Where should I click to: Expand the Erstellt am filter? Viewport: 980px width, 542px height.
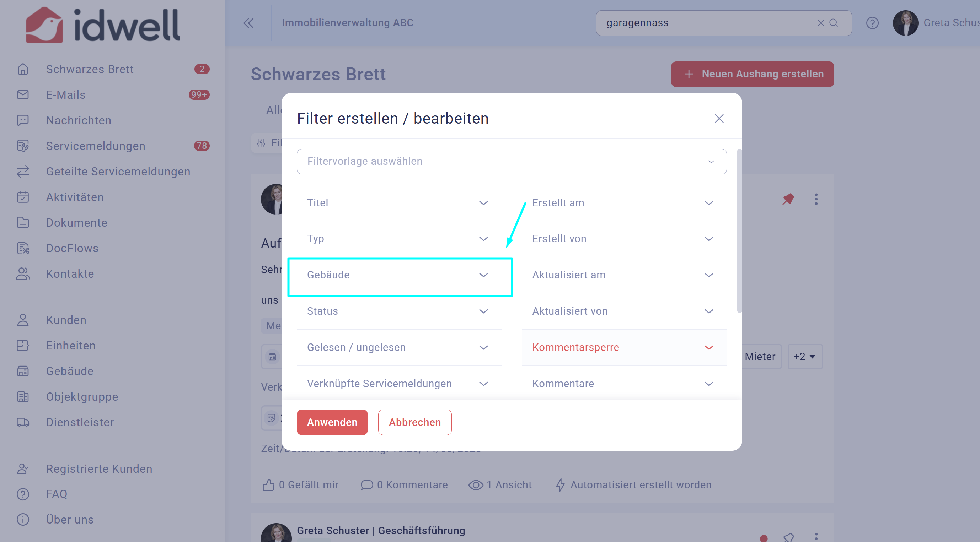point(624,203)
